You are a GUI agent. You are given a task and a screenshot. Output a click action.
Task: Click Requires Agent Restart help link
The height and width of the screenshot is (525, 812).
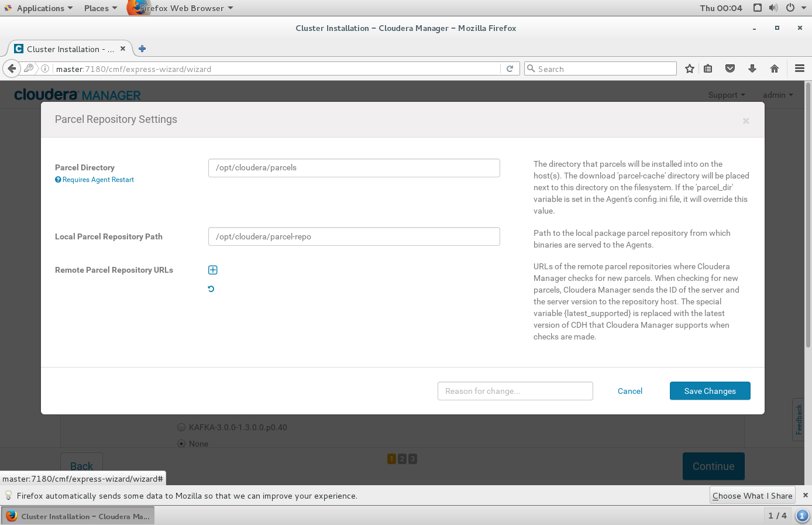[94, 180]
